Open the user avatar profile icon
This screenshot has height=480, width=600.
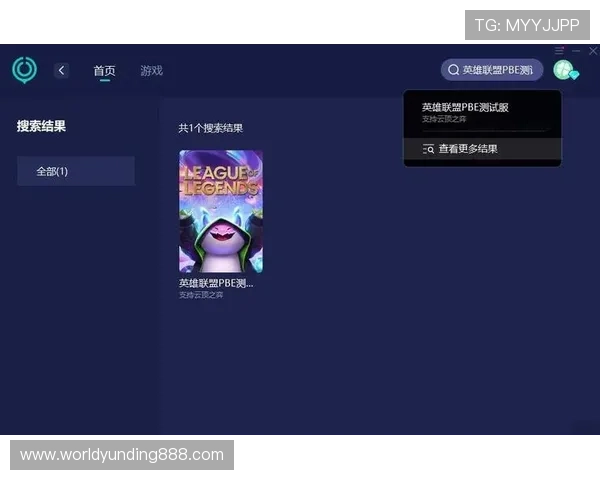tap(563, 70)
